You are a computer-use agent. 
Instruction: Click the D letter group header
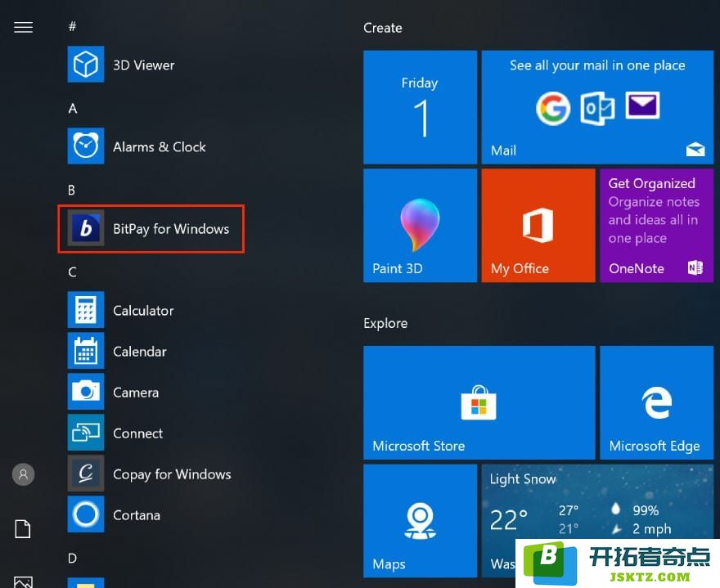point(72,559)
